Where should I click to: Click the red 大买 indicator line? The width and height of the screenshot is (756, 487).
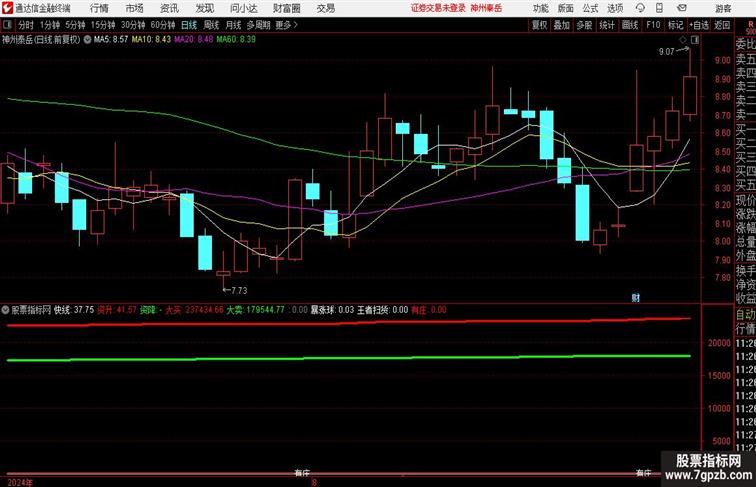point(349,322)
